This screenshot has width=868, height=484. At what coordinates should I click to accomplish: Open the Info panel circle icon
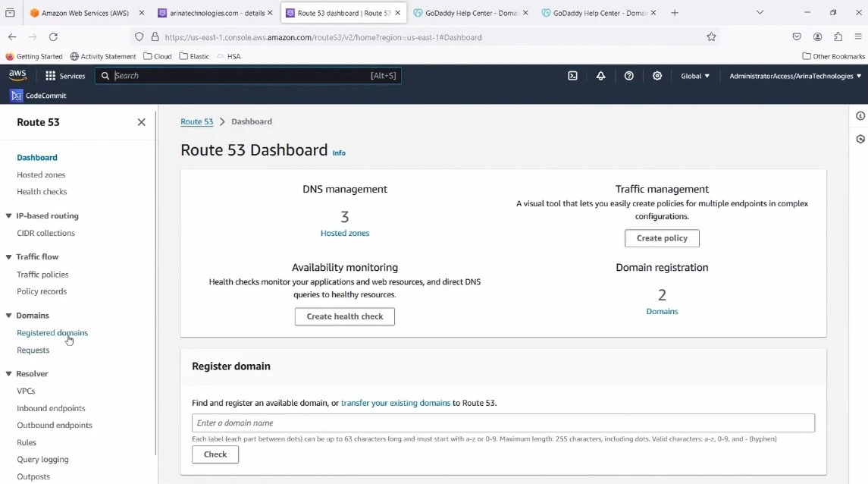860,115
